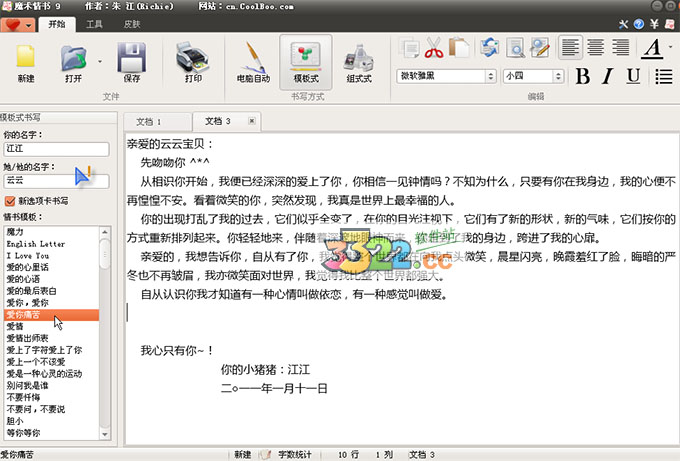
Task: Switch to the 开始 ribbon tab
Action: coord(57,24)
